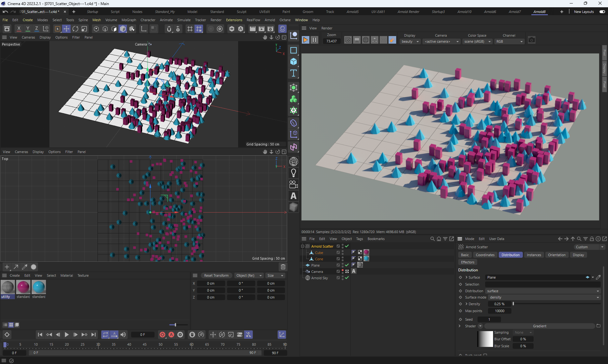
Task: Select the Move tool in toolbar
Action: pyautogui.click(x=66, y=29)
